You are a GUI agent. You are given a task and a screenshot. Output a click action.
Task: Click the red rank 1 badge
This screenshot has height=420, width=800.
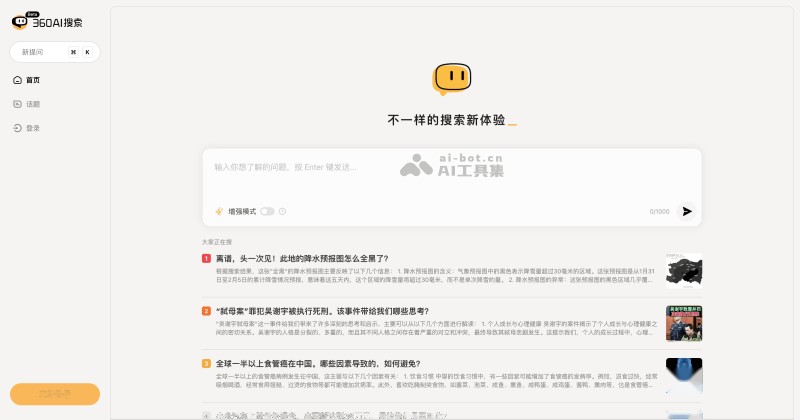click(206, 259)
